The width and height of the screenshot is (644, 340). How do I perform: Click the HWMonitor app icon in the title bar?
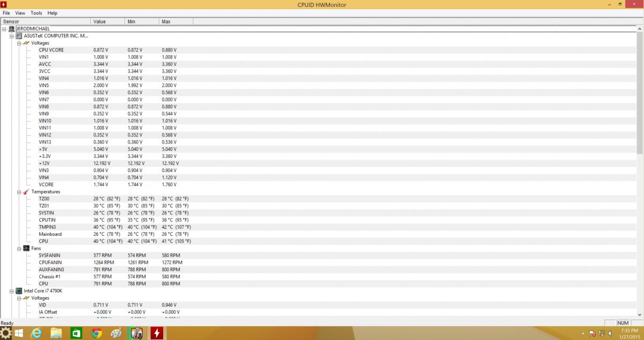[x=4, y=4]
